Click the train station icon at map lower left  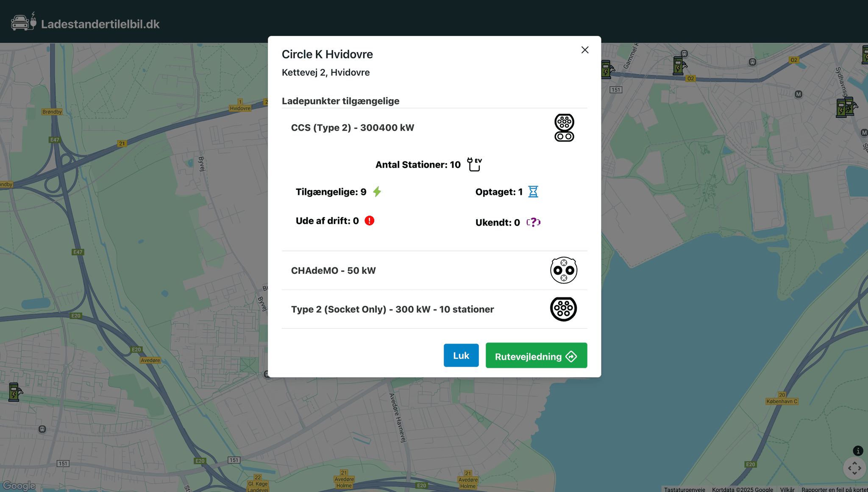click(x=42, y=429)
